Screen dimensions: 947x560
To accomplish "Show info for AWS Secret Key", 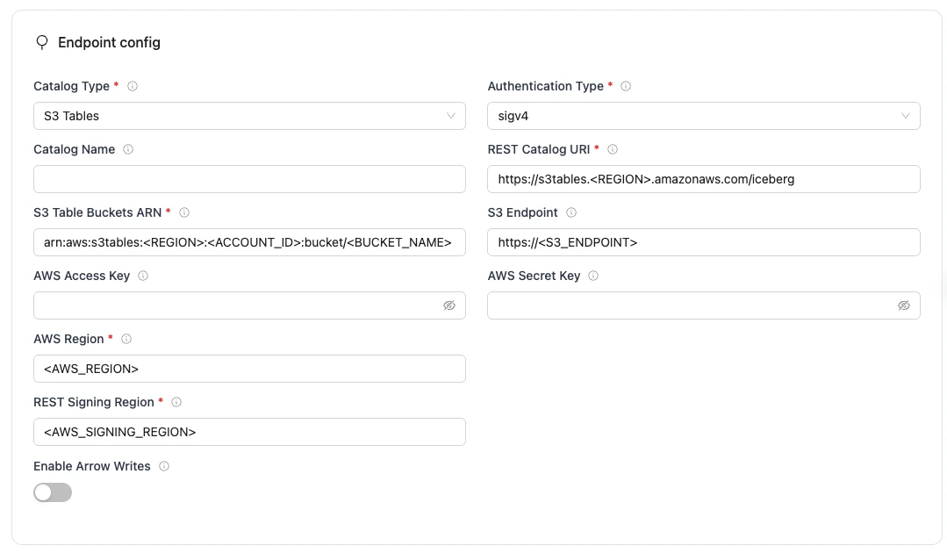I will [x=593, y=276].
